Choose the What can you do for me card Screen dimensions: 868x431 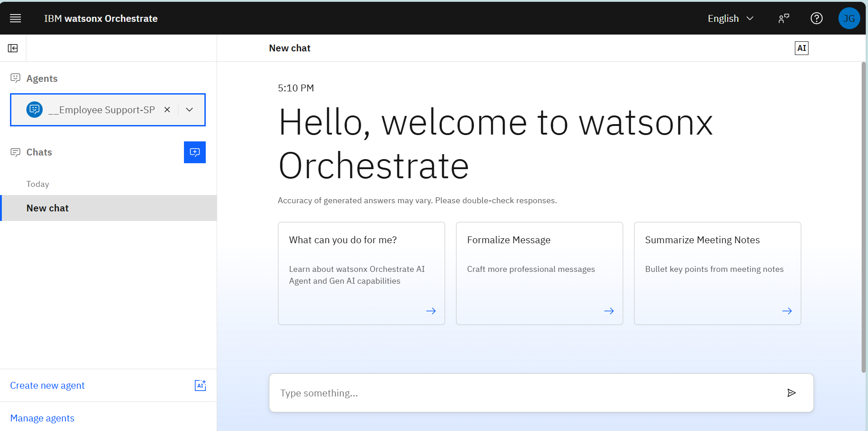[x=361, y=273]
